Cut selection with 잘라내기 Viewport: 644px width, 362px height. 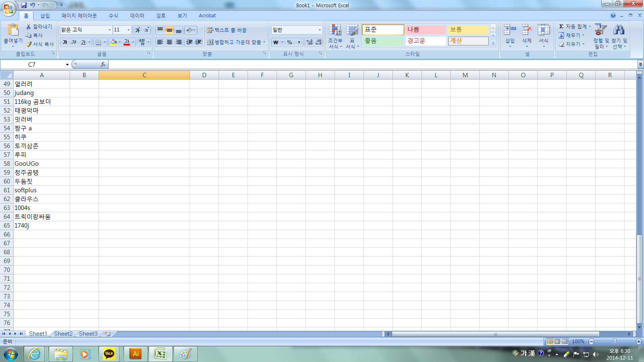39,27
